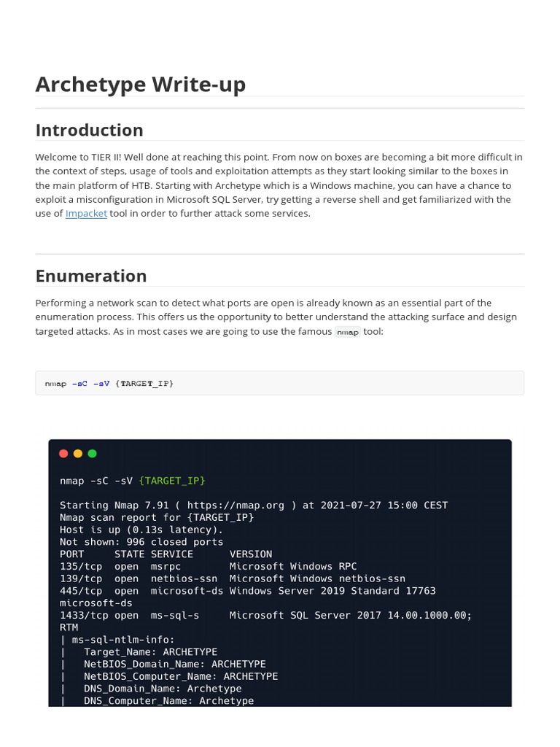
Task: Select the 135/tcp msrpc port line
Action: [208, 567]
